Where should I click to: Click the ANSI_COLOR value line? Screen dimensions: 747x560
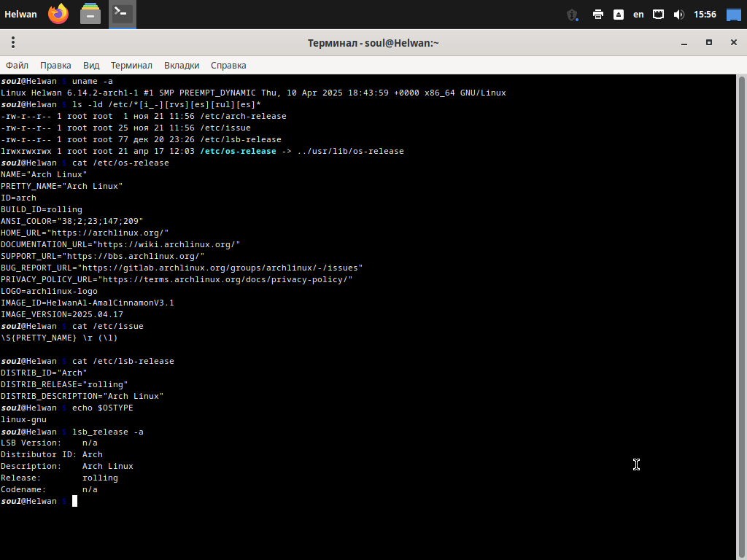[72, 221]
